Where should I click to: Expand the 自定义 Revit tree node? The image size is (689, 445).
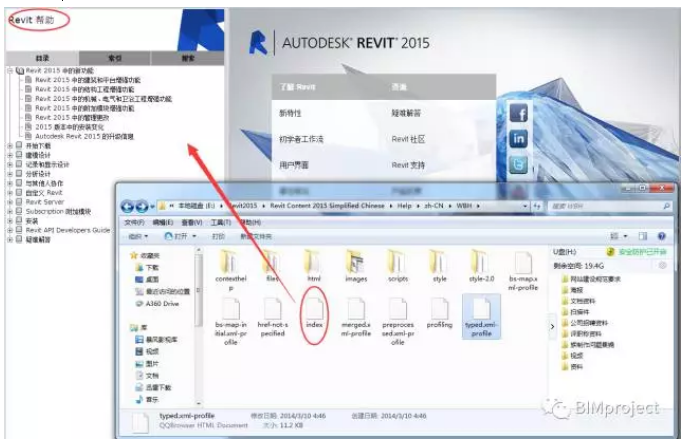10,193
